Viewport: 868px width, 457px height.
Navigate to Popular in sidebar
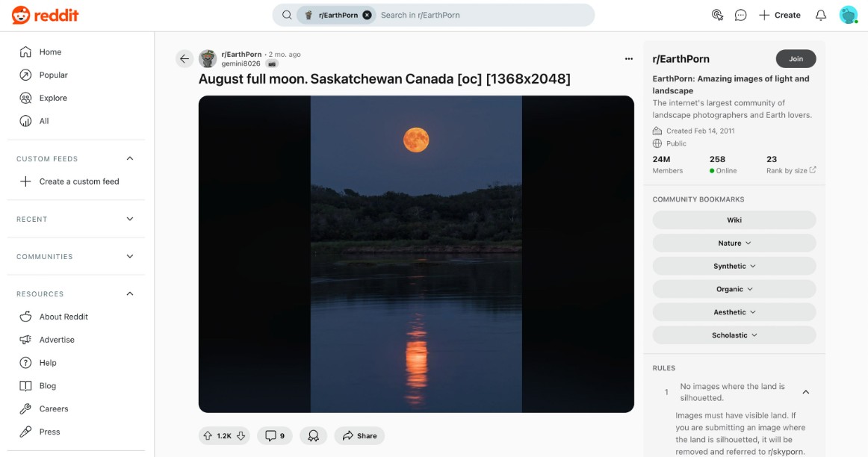pos(53,75)
